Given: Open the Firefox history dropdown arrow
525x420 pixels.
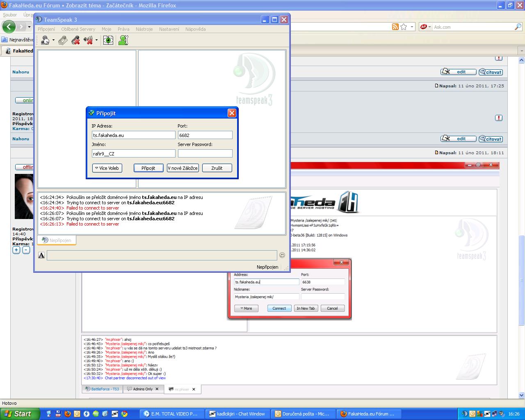Looking at the screenshot, I should pos(29,27).
